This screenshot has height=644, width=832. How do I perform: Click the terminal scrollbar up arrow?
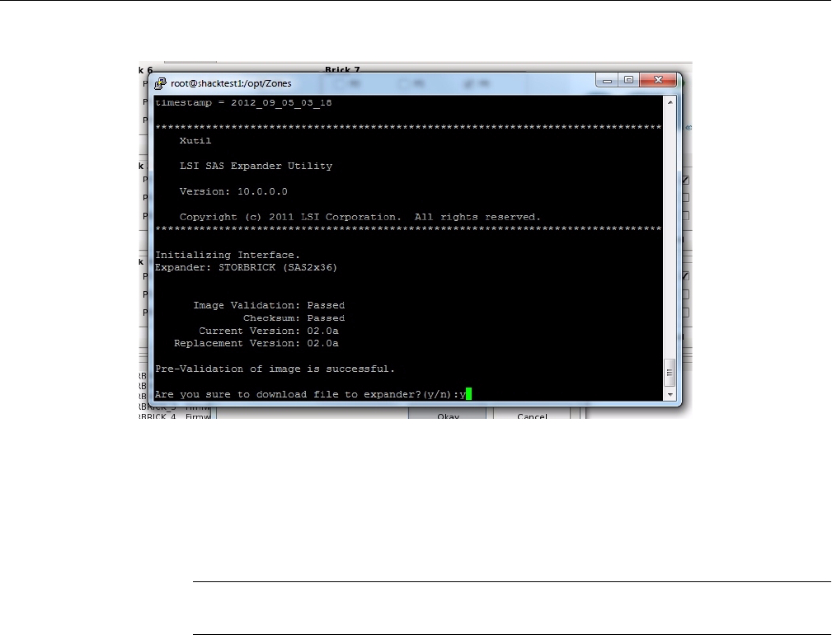[670, 102]
